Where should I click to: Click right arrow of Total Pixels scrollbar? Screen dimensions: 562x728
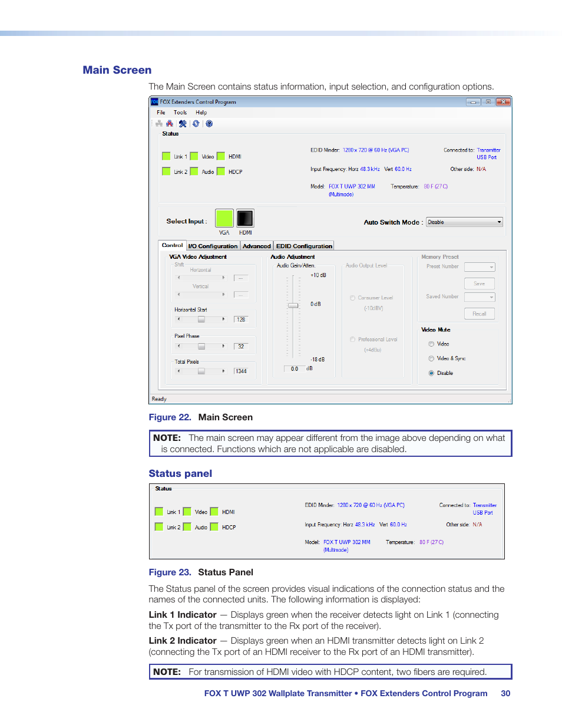(223, 371)
